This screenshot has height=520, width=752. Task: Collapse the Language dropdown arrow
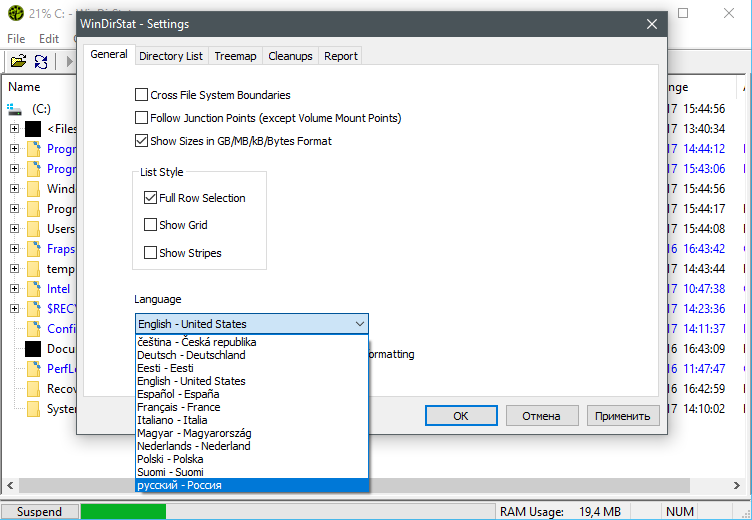360,324
